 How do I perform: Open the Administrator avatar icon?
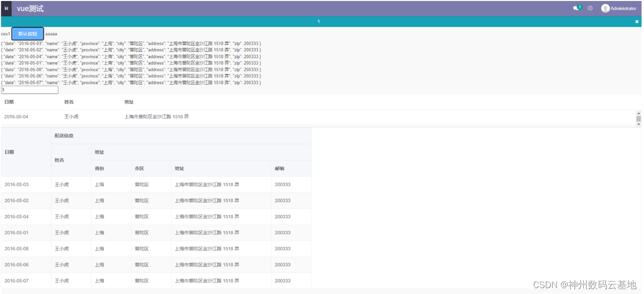tap(605, 8)
